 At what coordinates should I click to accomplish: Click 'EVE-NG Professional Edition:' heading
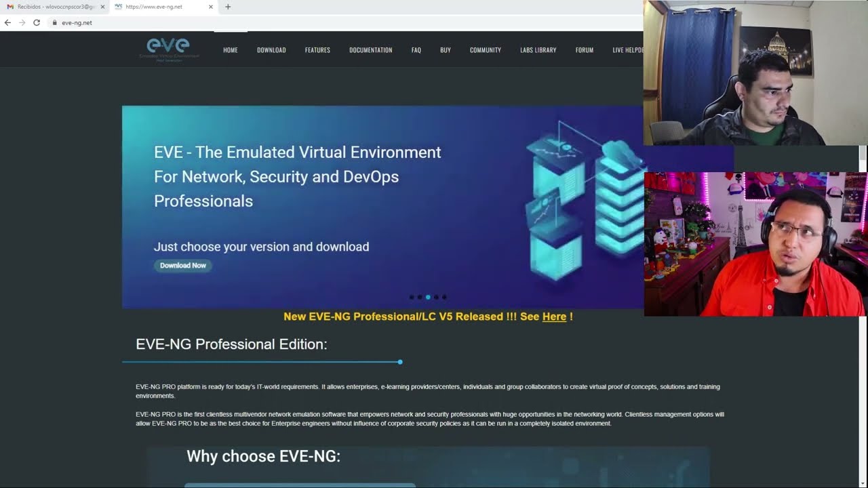coord(231,344)
